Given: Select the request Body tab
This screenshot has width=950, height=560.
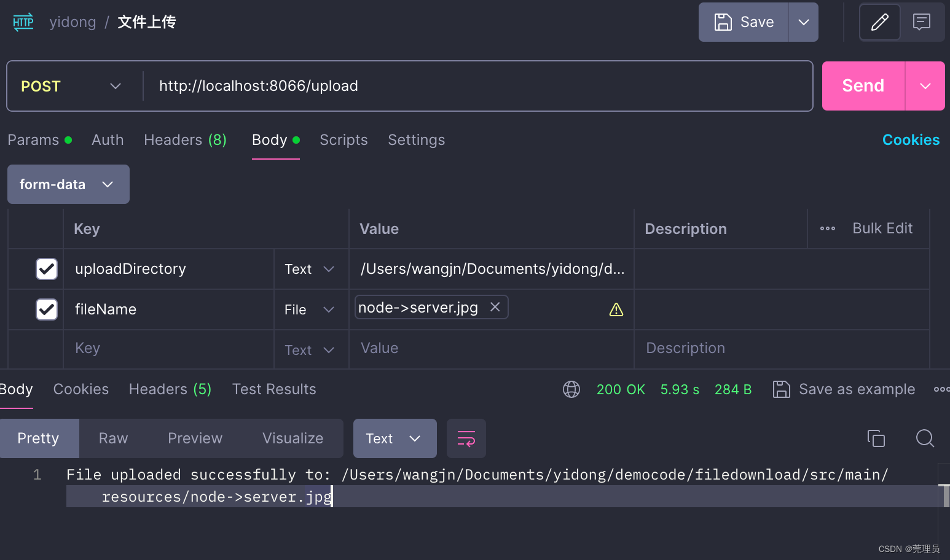Looking at the screenshot, I should pyautogui.click(x=276, y=140).
